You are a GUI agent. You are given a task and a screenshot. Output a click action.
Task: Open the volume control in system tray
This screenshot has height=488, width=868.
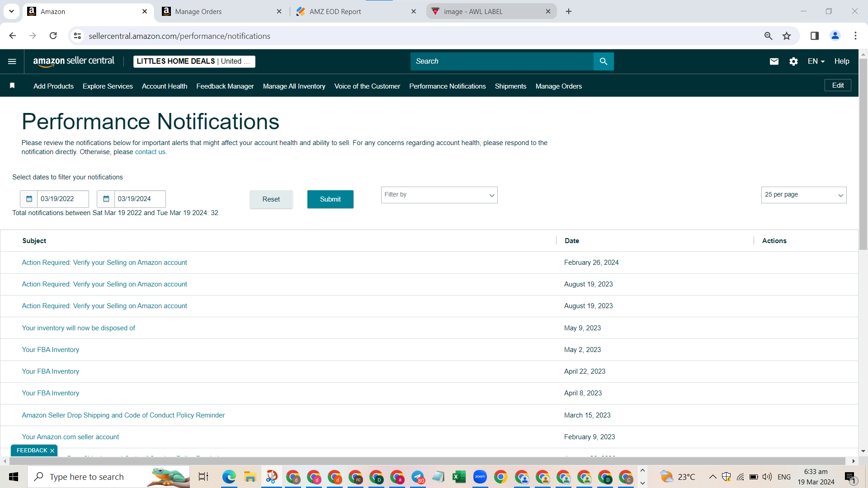coord(767,477)
